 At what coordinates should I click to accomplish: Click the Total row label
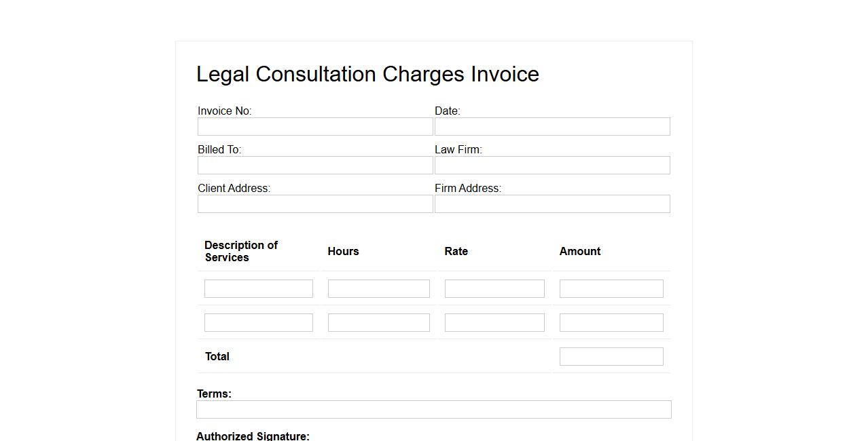pos(217,356)
